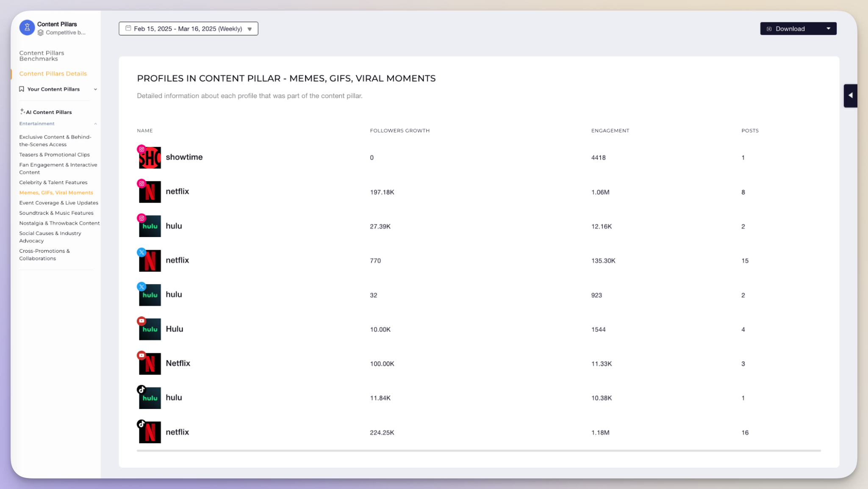Select Cross-Promotions & Collaborations pillar
Viewport: 868px width, 489px height.
44,254
